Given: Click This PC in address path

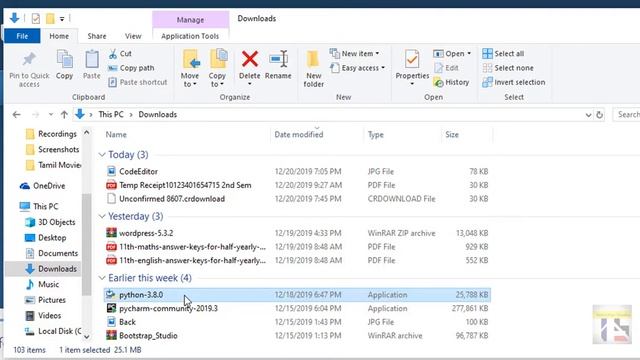Looking at the screenshot, I should (111, 115).
